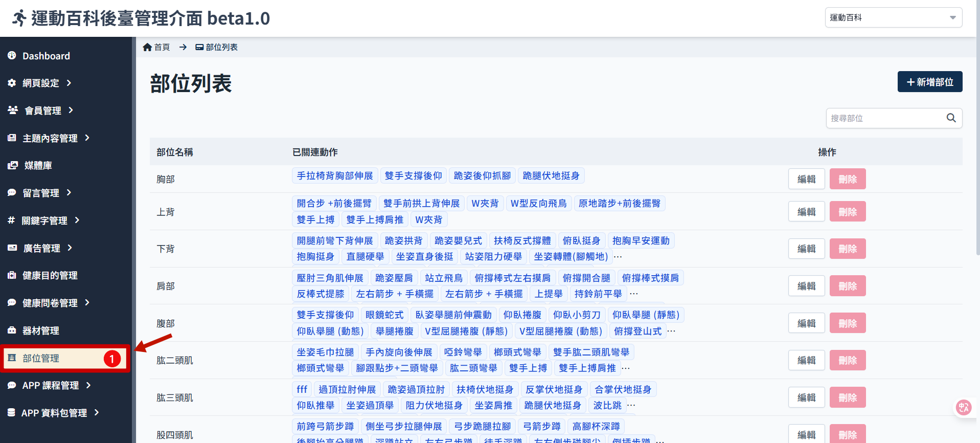Click the fff tag in 肱三頭肌 row

tap(302, 389)
